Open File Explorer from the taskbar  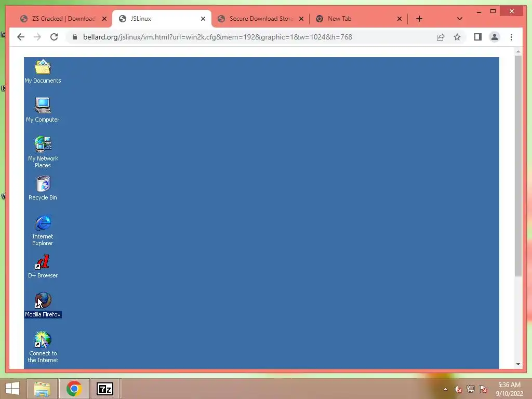click(42, 389)
